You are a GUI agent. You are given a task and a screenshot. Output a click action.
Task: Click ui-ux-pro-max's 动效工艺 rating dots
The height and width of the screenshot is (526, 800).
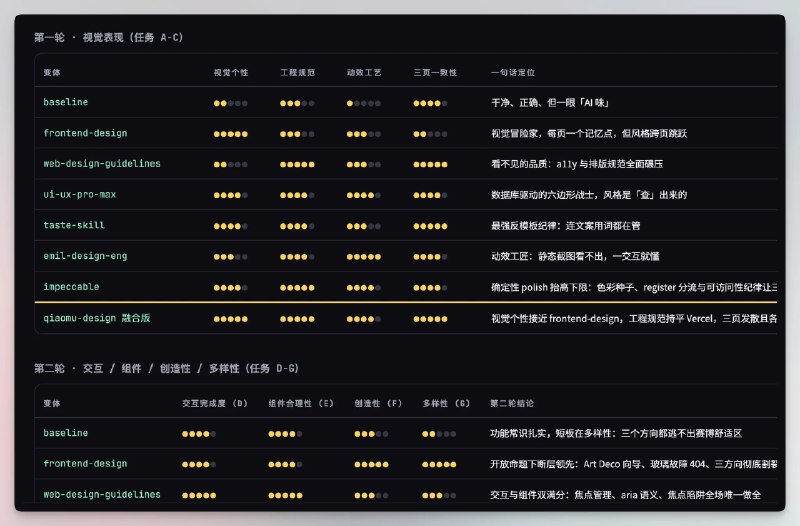(363, 195)
